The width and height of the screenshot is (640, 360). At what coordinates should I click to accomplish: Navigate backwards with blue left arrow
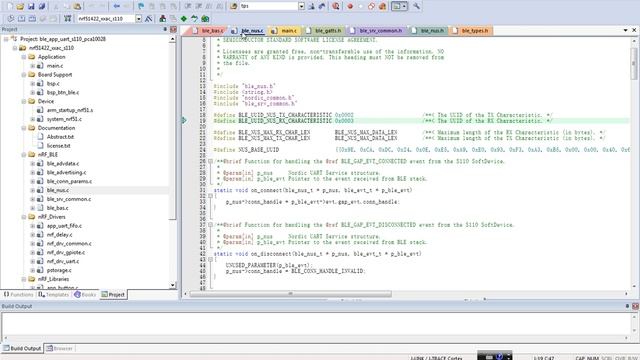click(117, 6)
